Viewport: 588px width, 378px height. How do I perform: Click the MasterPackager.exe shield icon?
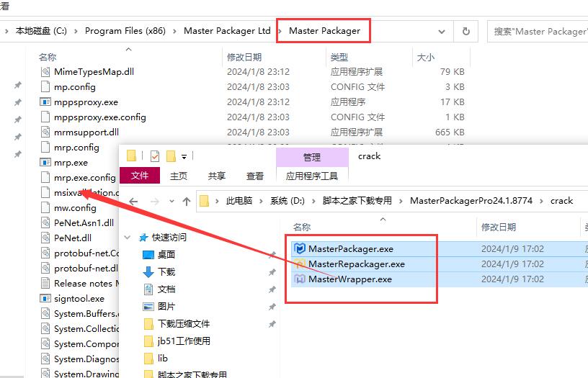300,248
